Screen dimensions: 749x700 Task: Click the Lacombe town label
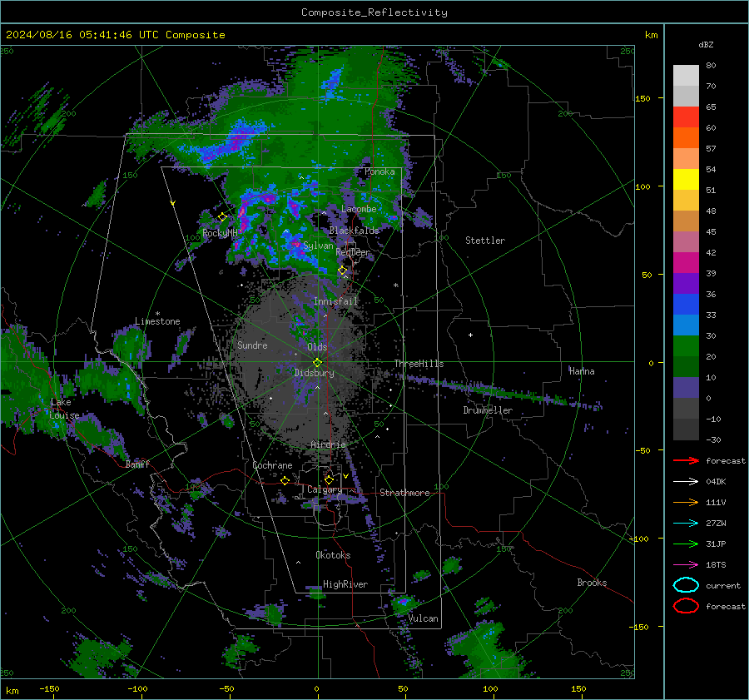358,209
